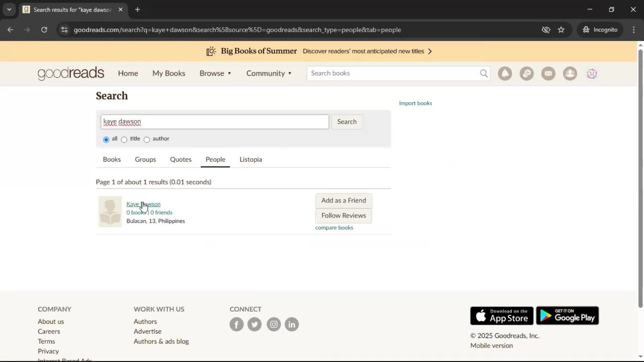Open My Books in navigation

[169, 73]
